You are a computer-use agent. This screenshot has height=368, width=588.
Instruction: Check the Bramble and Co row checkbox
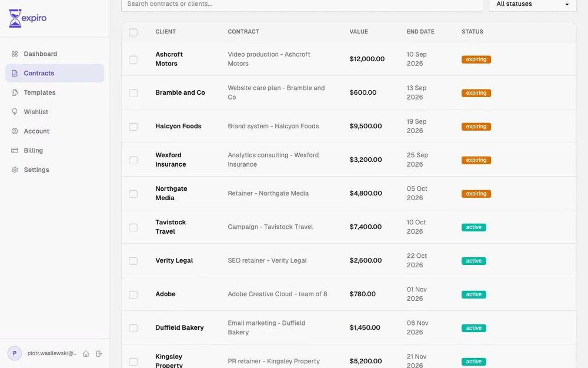coord(133,93)
